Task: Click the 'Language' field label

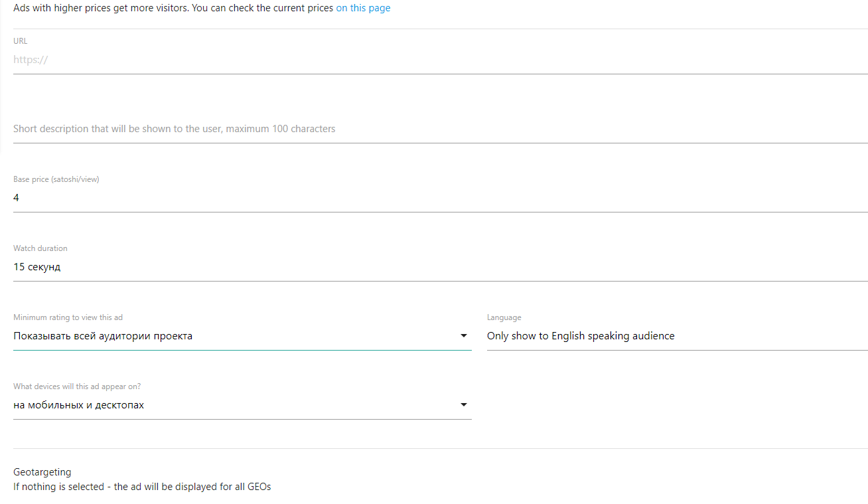Action: click(x=504, y=317)
